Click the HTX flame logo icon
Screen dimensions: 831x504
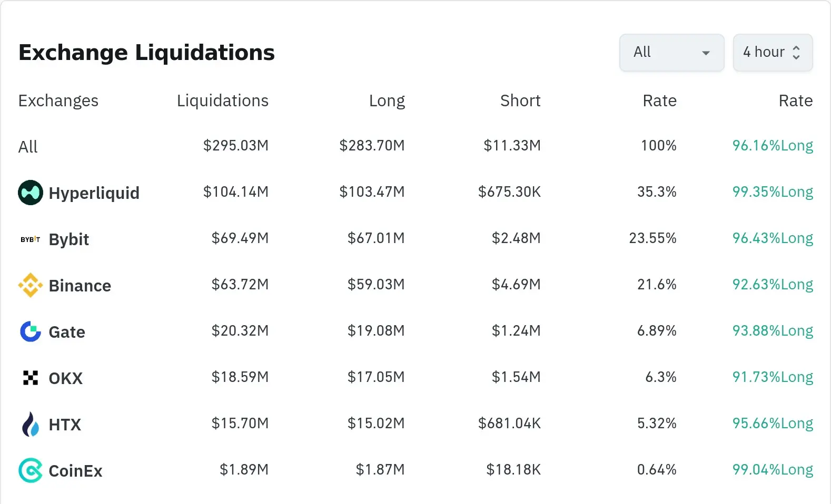(31, 424)
